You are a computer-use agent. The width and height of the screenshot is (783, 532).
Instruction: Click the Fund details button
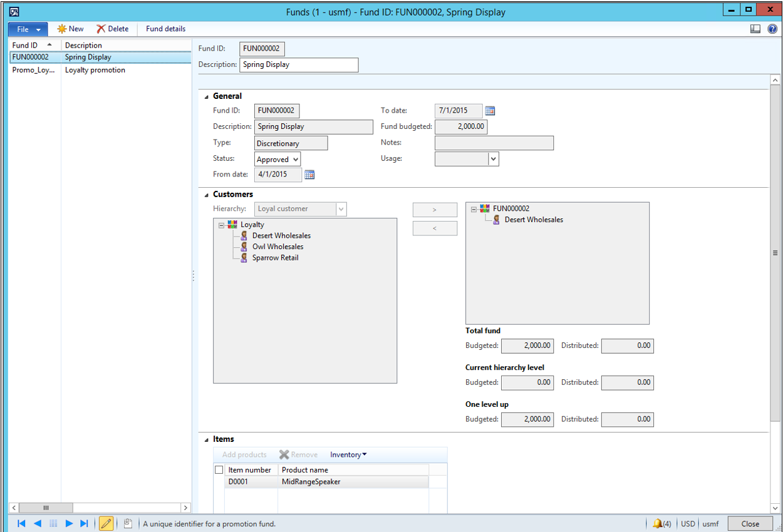point(165,29)
